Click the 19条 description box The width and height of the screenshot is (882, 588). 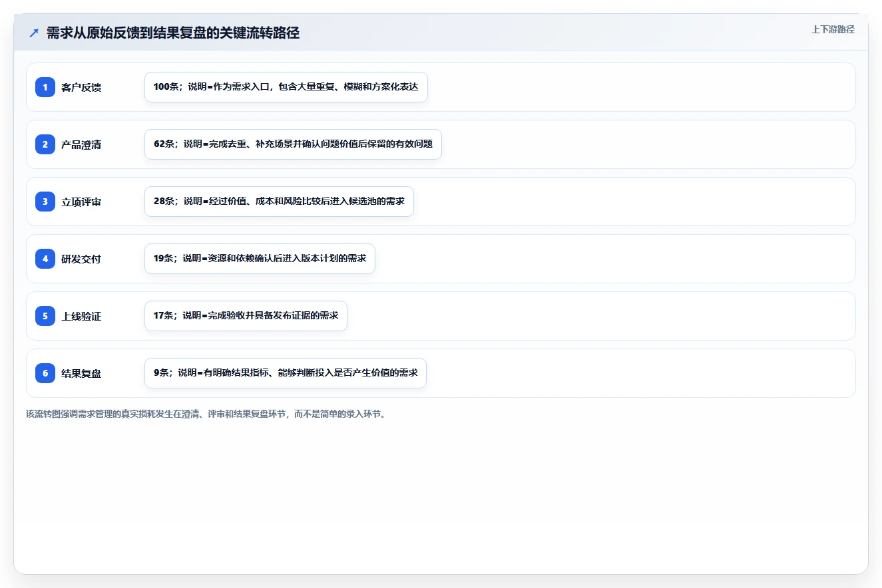click(x=260, y=259)
